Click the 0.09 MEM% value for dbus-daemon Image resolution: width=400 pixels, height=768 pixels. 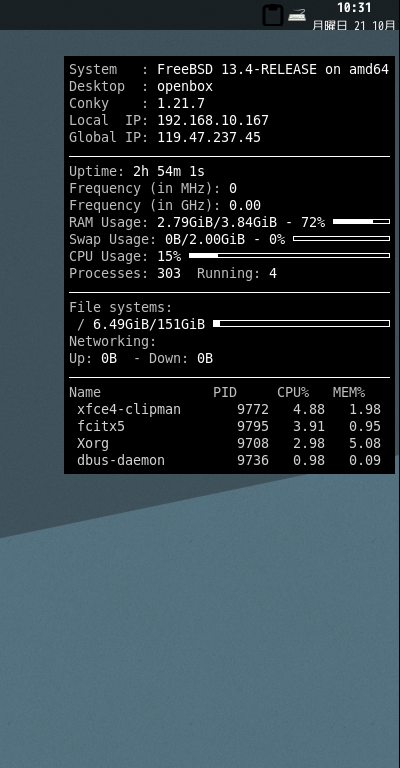365,460
